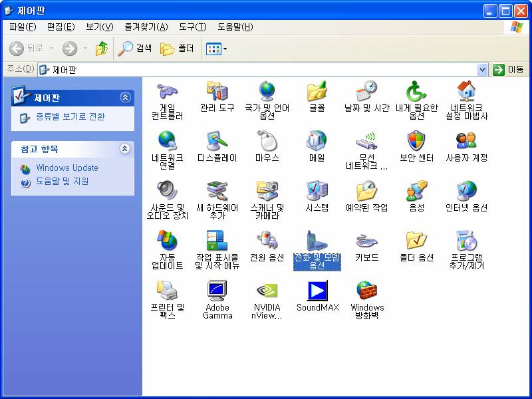Open the 시스템 icon
This screenshot has height=399, width=532.
pyautogui.click(x=317, y=191)
